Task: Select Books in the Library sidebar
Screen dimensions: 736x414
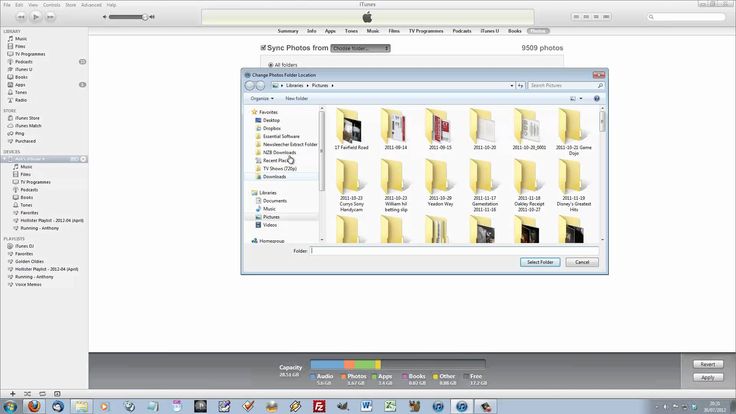Action: pos(21,77)
